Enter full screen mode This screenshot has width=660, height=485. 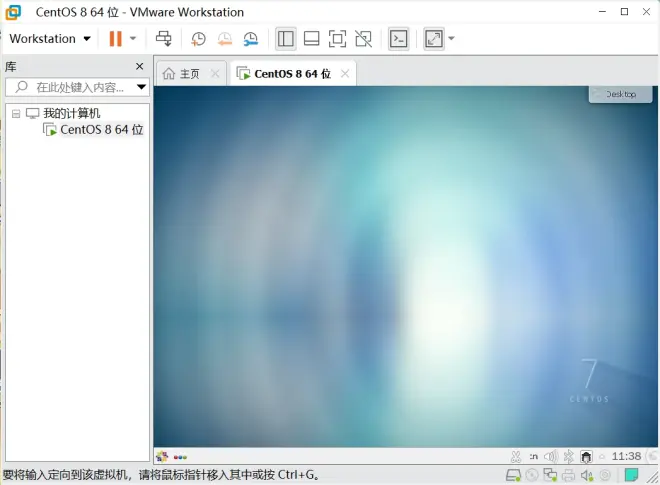[337, 39]
